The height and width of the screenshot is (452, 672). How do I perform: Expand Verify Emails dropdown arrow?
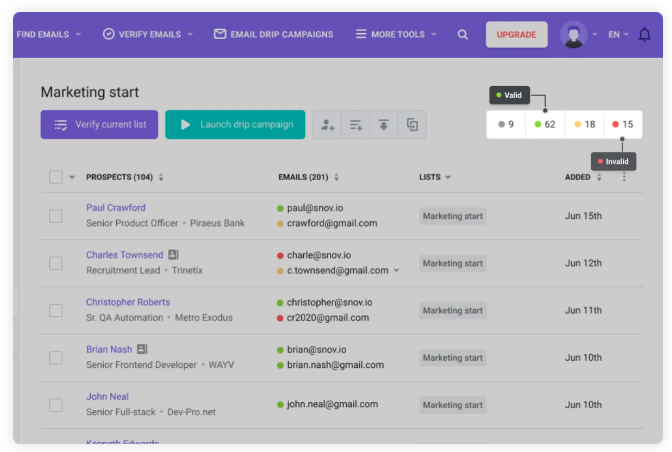[x=190, y=34]
